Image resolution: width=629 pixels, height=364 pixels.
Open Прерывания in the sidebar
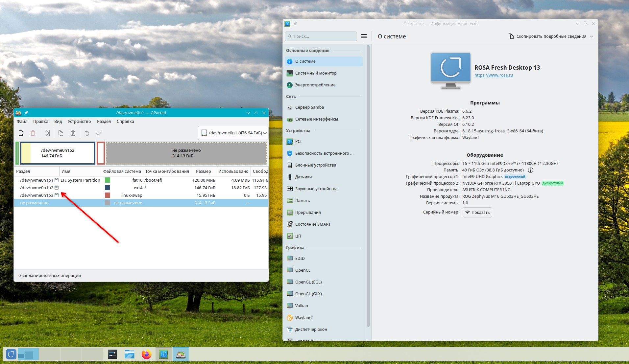tap(324, 213)
